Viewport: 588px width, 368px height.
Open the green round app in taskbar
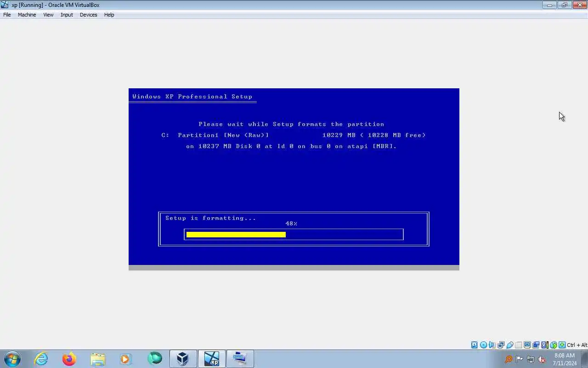(155, 358)
